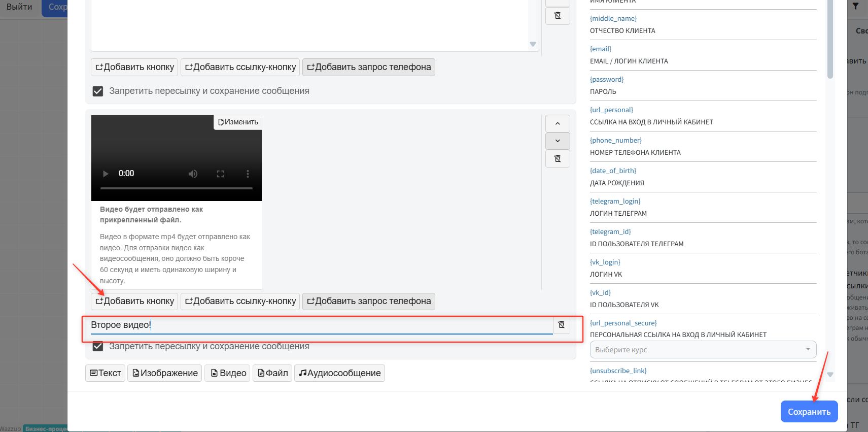Image resolution: width=868 pixels, height=432 pixels.
Task: Toggle the forwarding ban checkbox in the upper block
Action: tap(98, 91)
